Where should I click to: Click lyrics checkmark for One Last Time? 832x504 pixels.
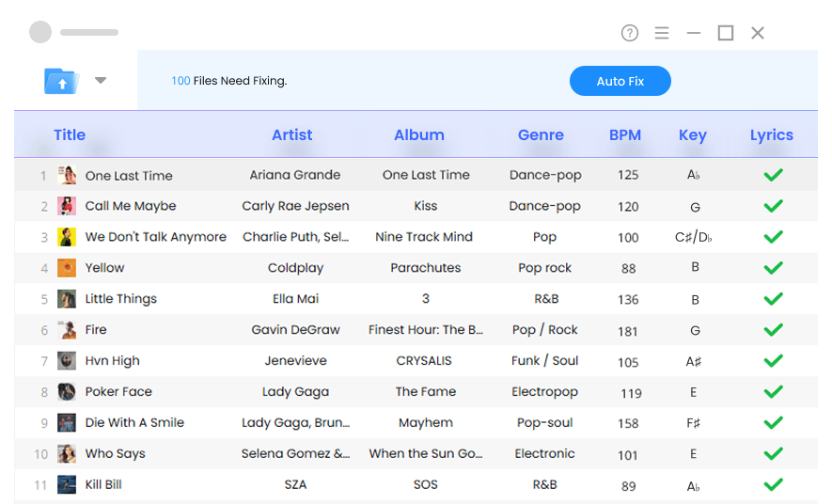[773, 175]
